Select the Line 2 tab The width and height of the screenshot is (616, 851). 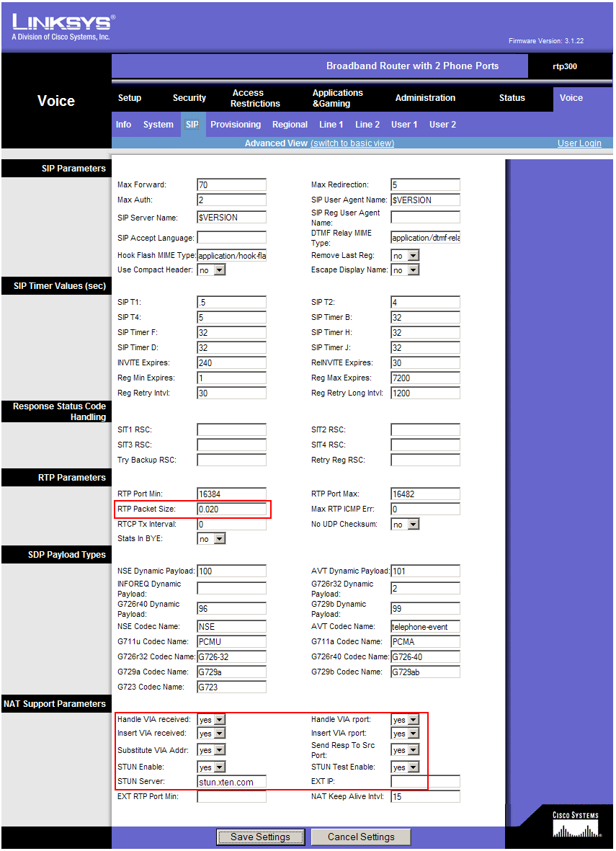pyautogui.click(x=367, y=124)
